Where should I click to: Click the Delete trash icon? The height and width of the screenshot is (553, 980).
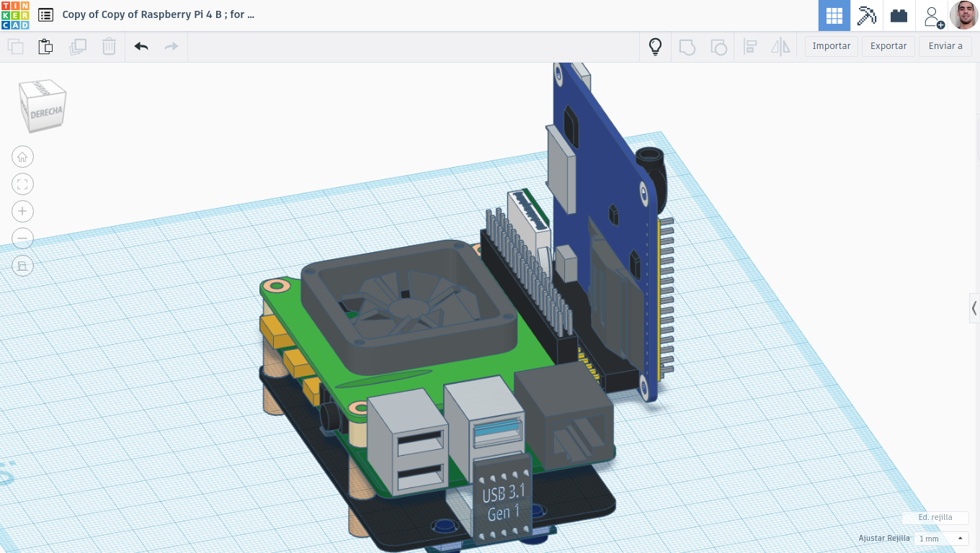click(109, 47)
